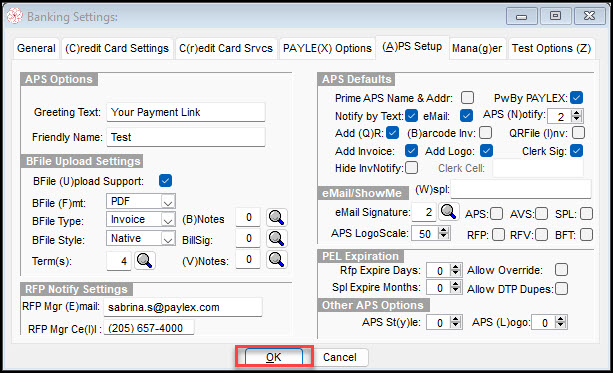Check the RFP checkbox
The image size is (613, 373).
coord(498,235)
